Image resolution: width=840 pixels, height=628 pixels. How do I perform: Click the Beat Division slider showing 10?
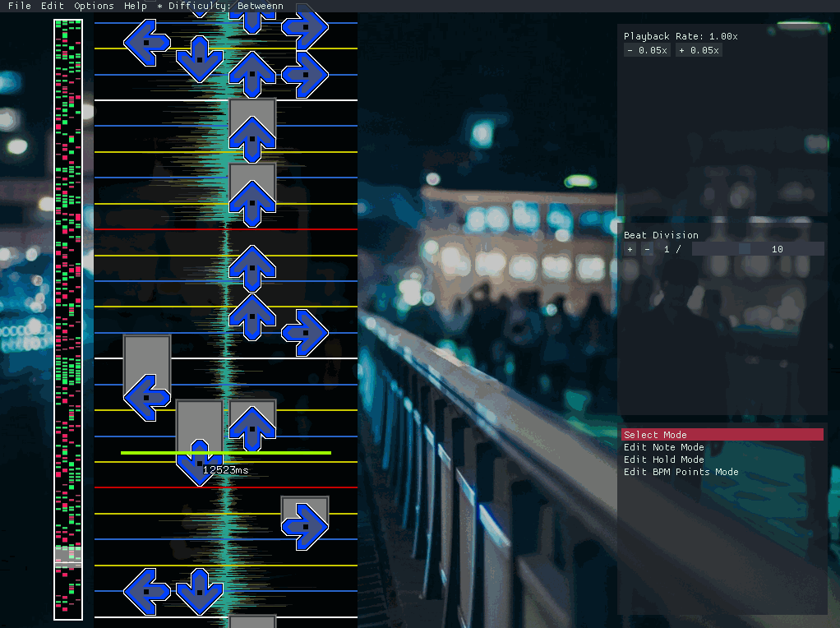coord(758,249)
